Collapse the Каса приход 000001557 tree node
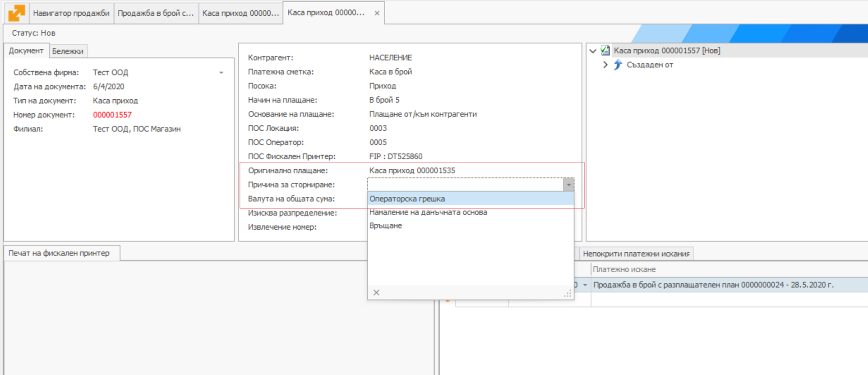Viewport: 868px width, 375px height. coord(593,51)
